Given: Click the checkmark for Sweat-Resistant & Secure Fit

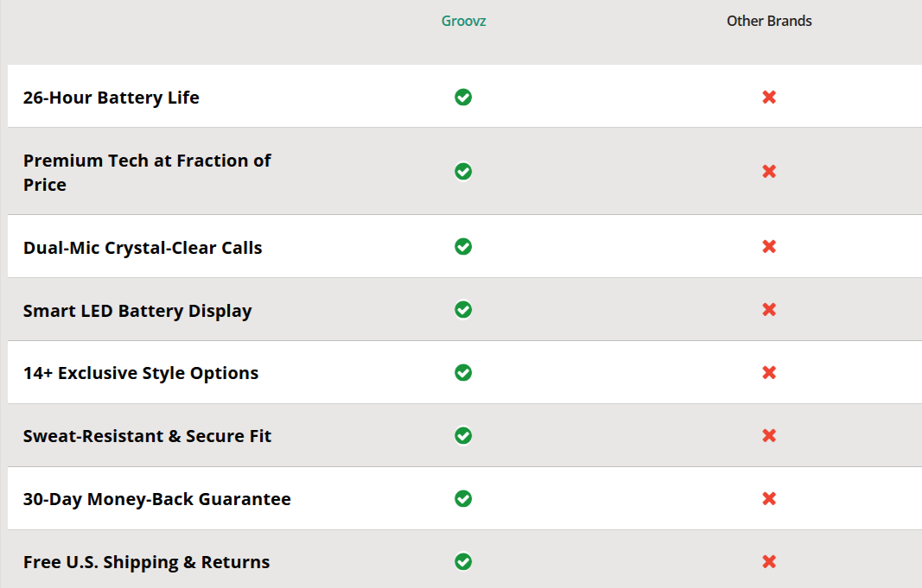Looking at the screenshot, I should click(463, 435).
